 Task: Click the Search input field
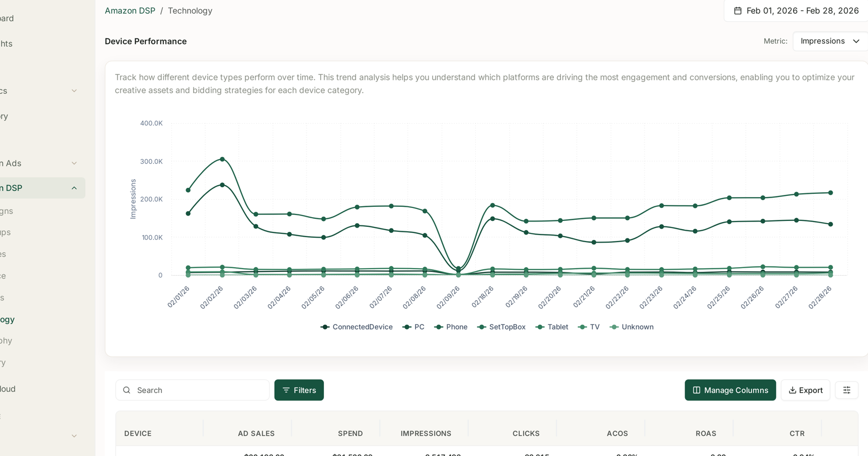[193, 390]
